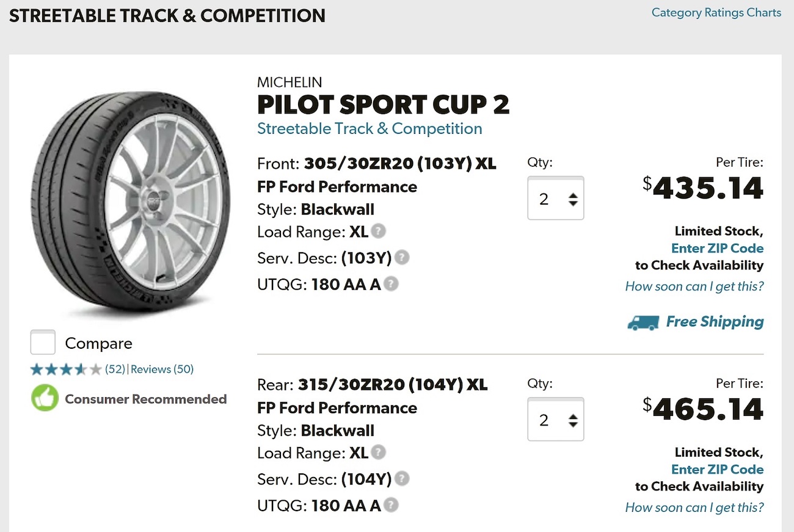Viewport: 794px width, 532px height.
Task: Click the green Consumer Recommended thumbs-up icon
Action: pos(45,398)
